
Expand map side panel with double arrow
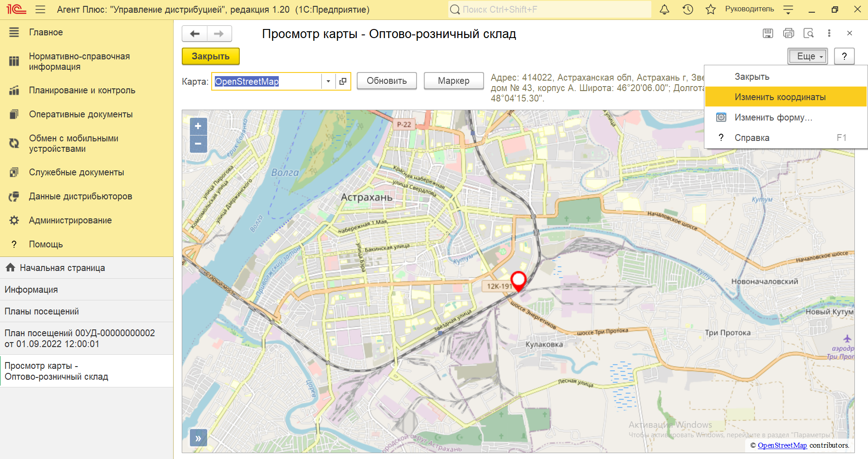pyautogui.click(x=198, y=438)
